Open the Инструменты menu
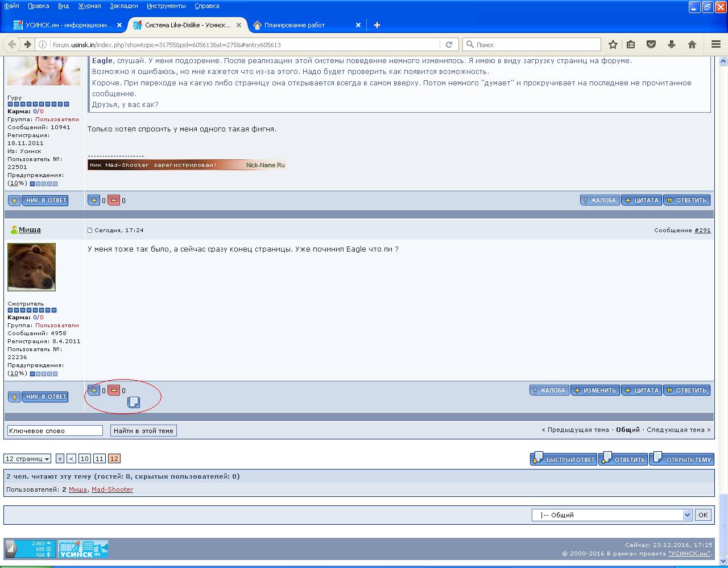The width and height of the screenshot is (728, 568). coord(166,6)
